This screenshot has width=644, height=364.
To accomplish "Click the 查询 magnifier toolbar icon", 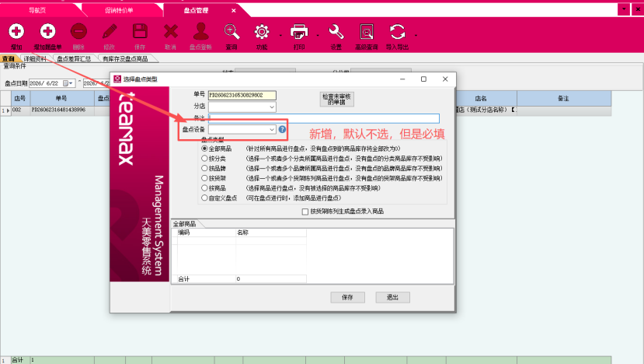I will pyautogui.click(x=231, y=32).
